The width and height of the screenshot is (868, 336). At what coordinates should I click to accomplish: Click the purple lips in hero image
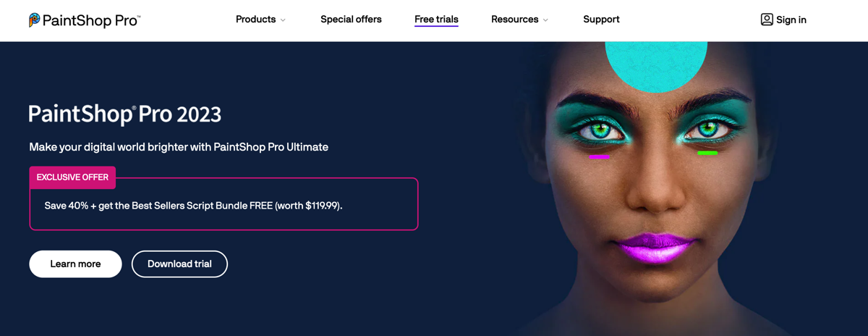(655, 248)
